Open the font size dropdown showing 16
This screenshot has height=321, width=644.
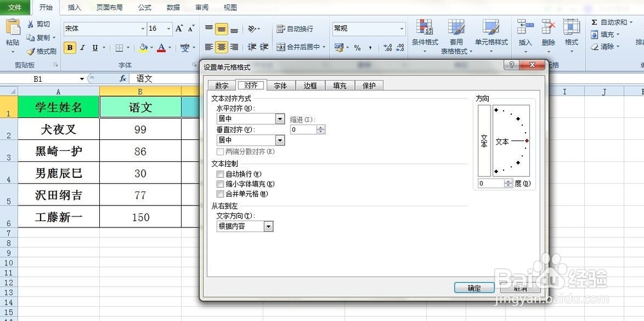click(169, 29)
